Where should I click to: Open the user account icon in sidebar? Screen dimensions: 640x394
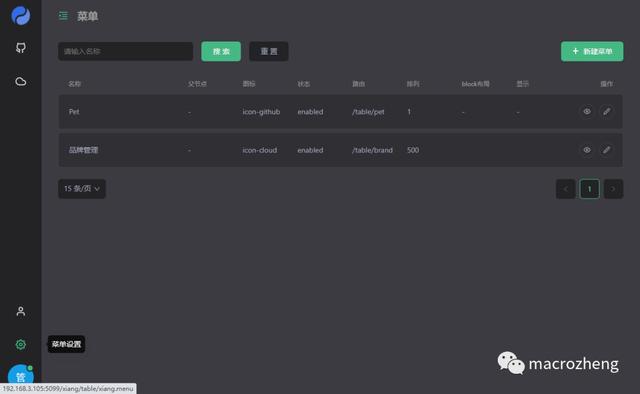[21, 312]
